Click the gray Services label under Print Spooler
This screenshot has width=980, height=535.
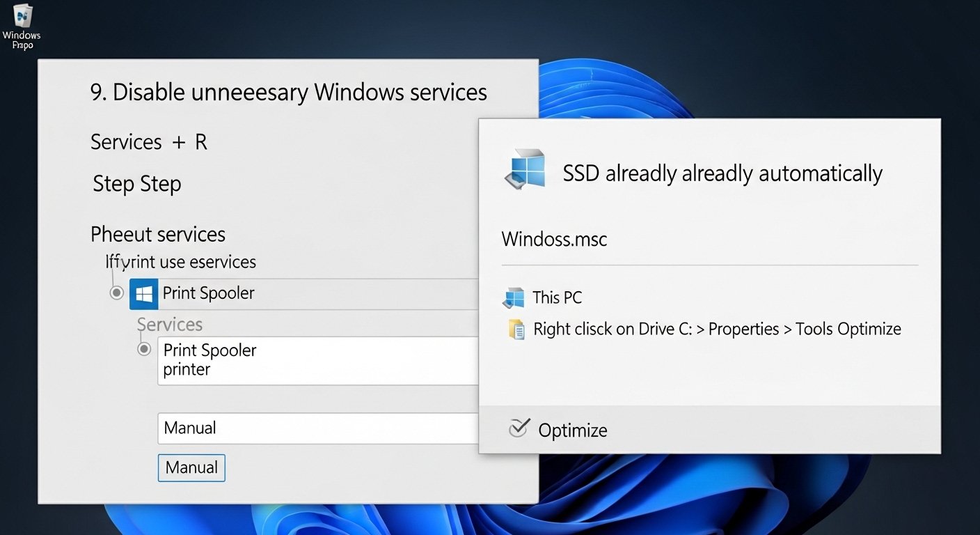(x=170, y=325)
